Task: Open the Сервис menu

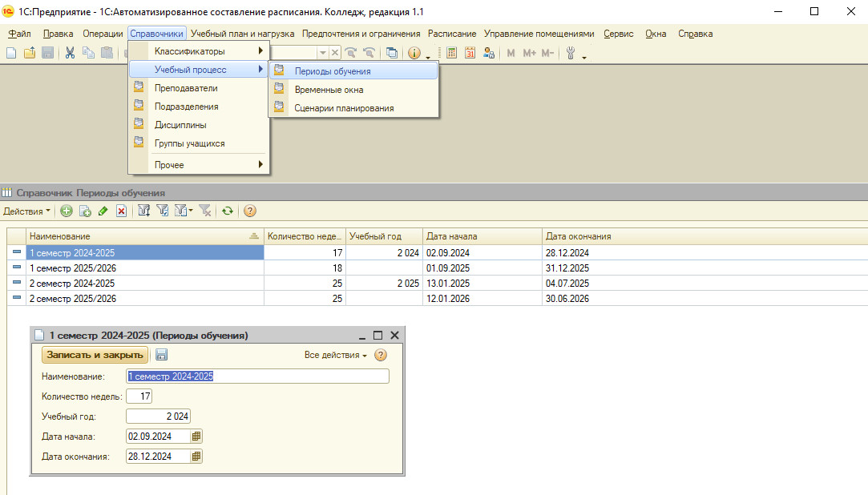Action: coord(618,34)
